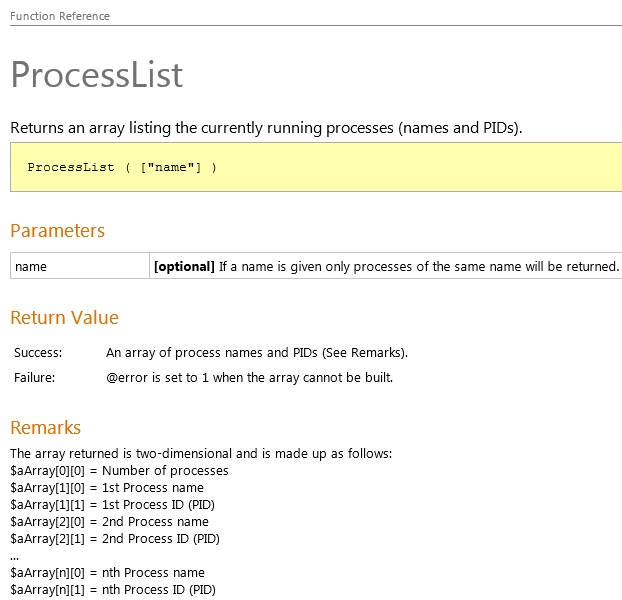The width and height of the screenshot is (622, 600).
Task: Click the name parameter description text
Action: [x=386, y=266]
